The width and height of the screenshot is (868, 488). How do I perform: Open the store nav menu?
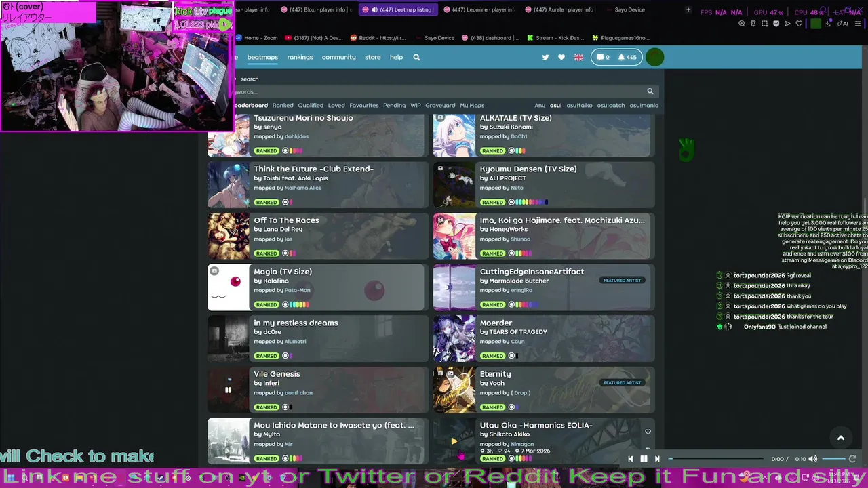click(x=373, y=58)
